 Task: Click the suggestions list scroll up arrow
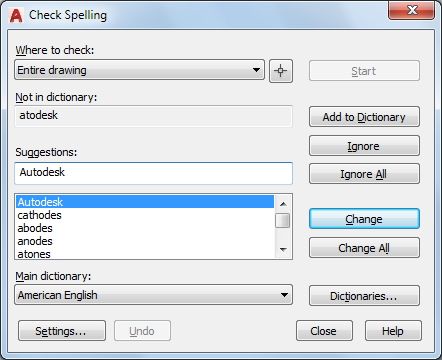point(283,204)
